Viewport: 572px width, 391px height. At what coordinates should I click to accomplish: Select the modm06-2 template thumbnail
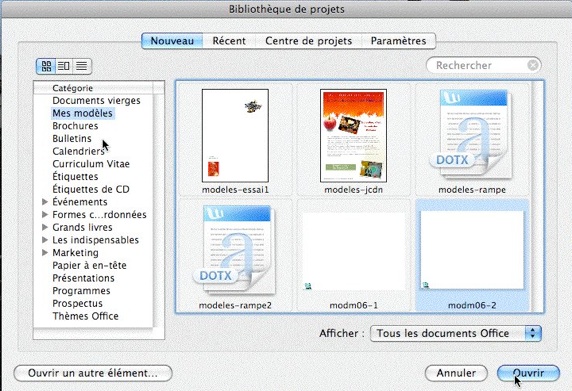click(x=472, y=250)
